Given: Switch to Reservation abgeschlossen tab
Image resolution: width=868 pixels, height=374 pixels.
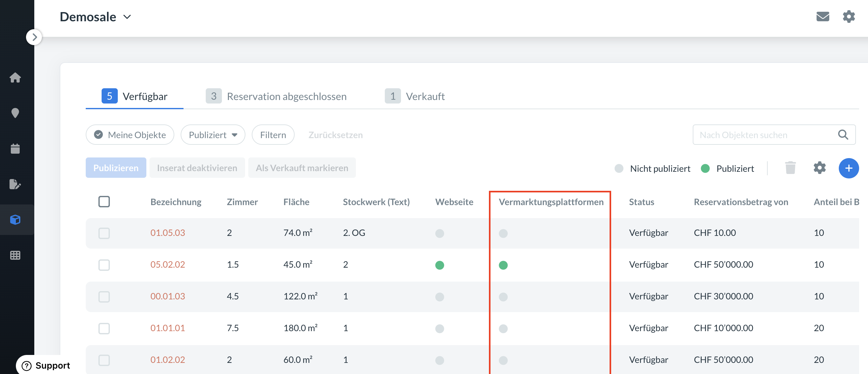Looking at the screenshot, I should click(x=276, y=97).
